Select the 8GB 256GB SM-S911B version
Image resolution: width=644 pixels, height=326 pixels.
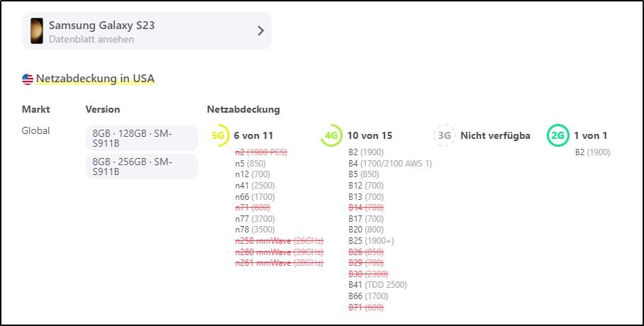[142, 167]
